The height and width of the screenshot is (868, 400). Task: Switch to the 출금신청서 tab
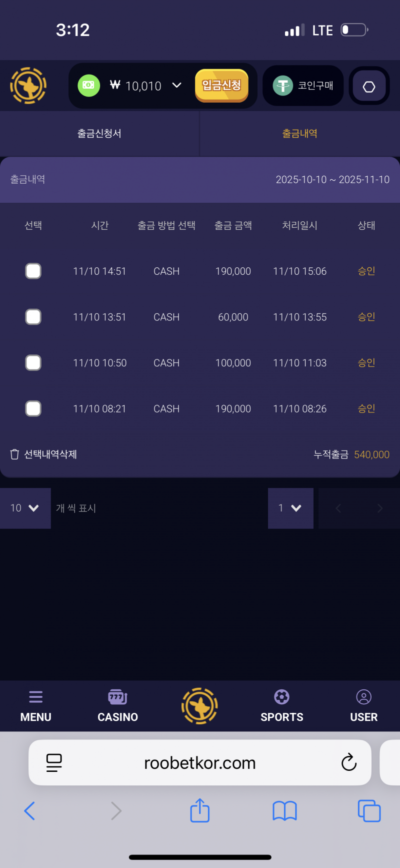tap(99, 134)
